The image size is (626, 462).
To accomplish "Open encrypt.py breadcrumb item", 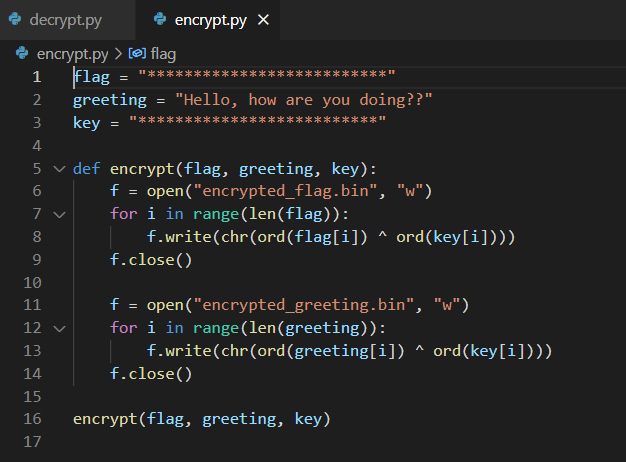I will tap(72, 54).
